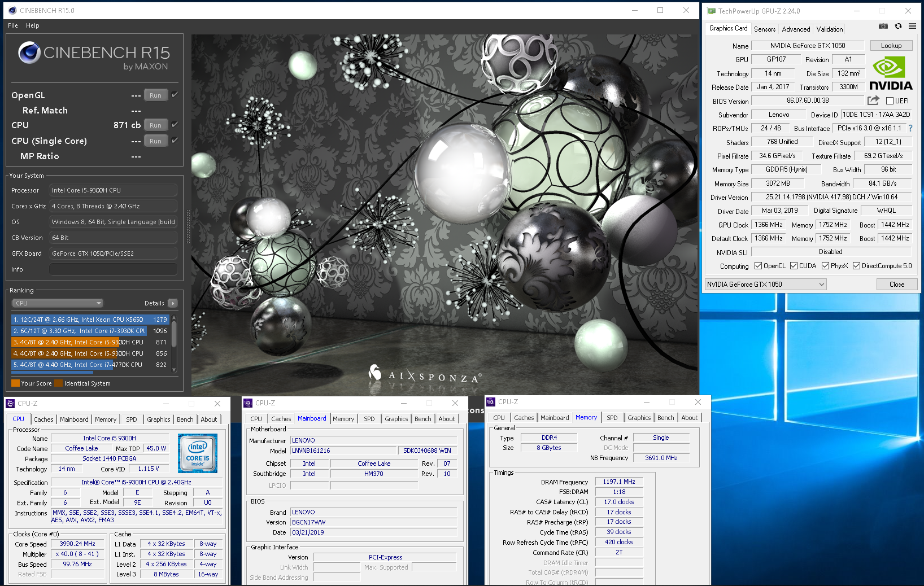Click Driver Version field in GPU-Z

tap(831, 197)
